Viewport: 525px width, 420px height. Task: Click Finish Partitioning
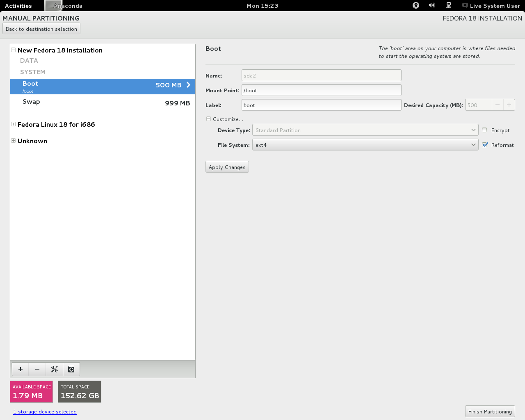(490, 411)
